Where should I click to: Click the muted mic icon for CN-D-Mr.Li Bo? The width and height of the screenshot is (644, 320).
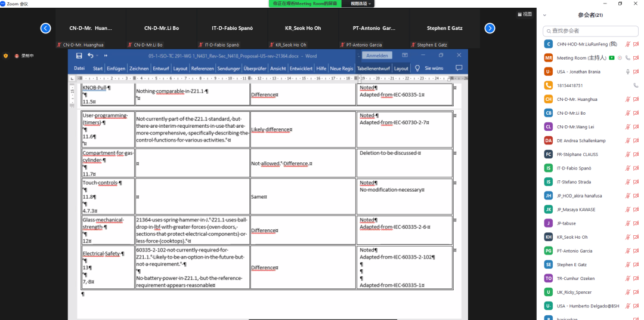click(627, 113)
